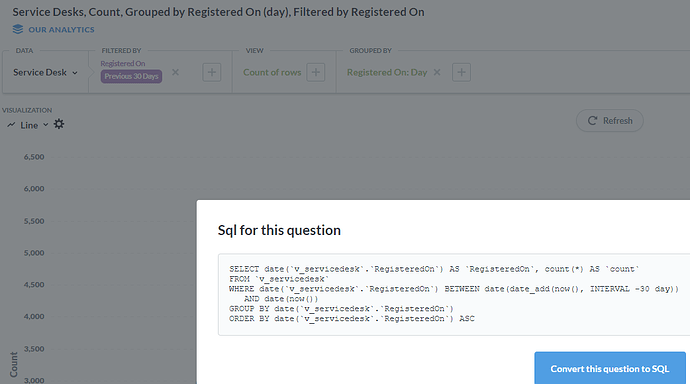
Task: Click the 5,000 axis label
Action: (x=34, y=253)
